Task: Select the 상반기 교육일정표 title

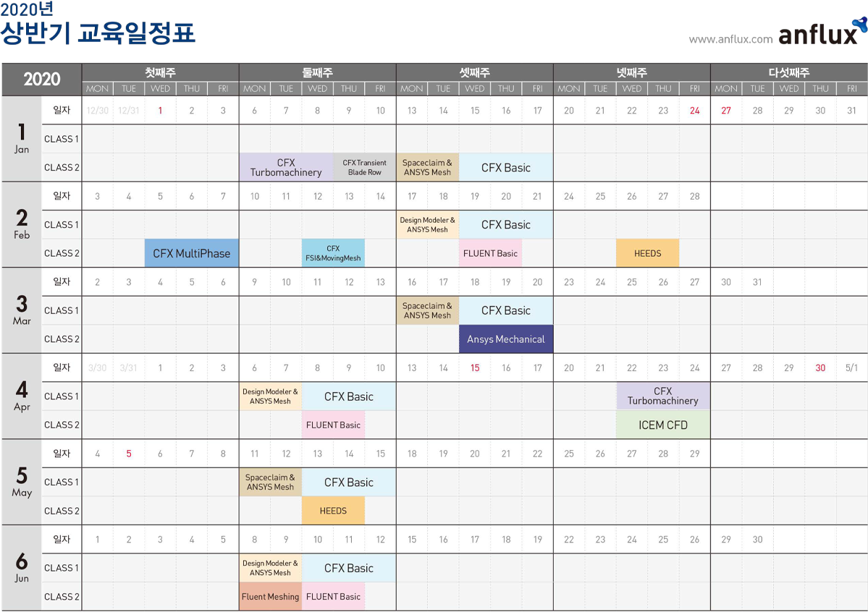Action: (98, 33)
